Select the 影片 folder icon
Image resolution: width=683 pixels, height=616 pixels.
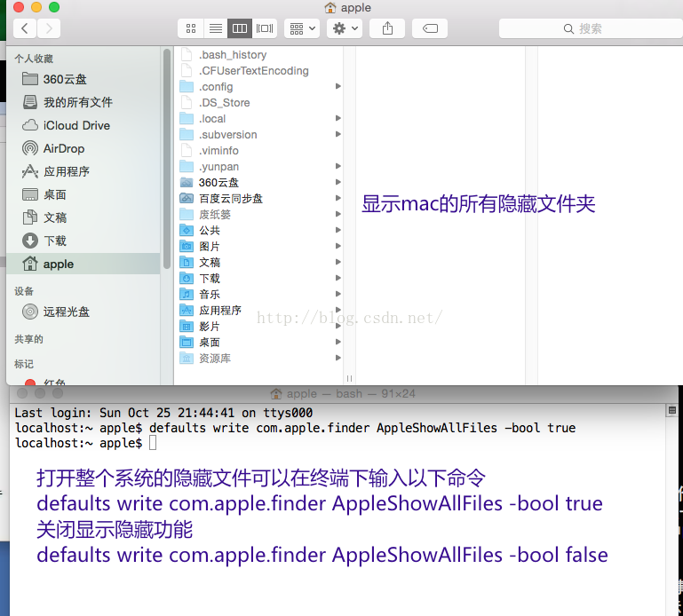pos(187,326)
